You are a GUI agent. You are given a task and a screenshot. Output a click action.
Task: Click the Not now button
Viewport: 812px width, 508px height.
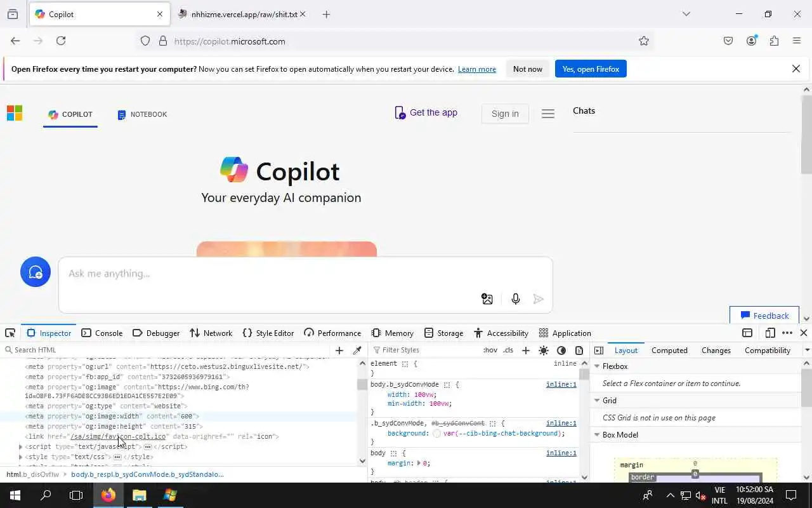[528, 69]
